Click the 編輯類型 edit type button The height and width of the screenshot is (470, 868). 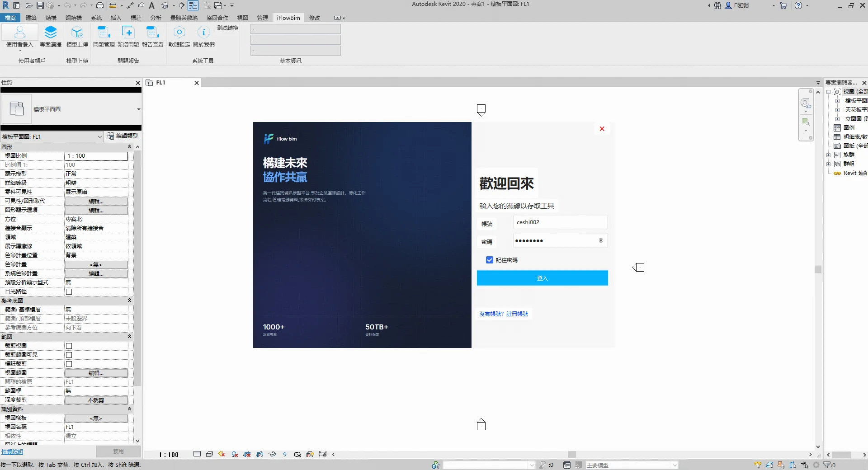click(123, 136)
